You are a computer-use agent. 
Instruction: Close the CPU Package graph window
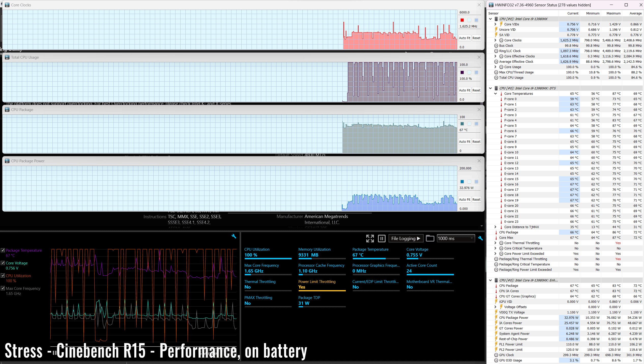(479, 109)
